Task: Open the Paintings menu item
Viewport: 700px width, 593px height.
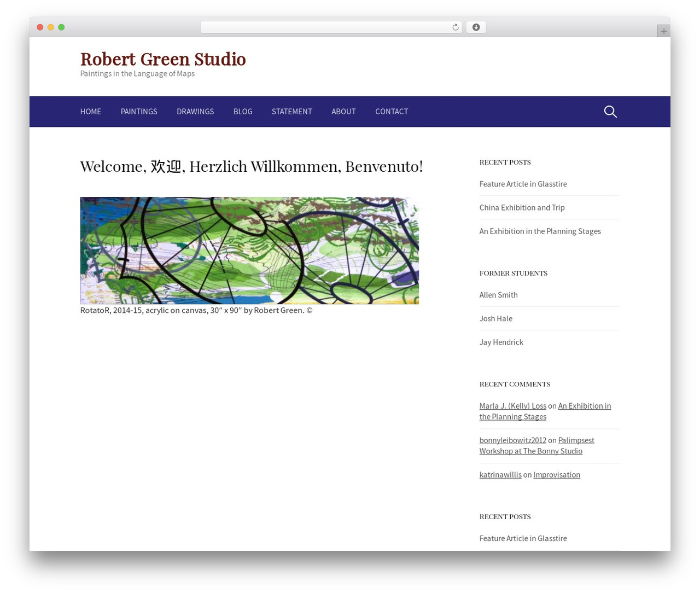Action: click(x=139, y=112)
